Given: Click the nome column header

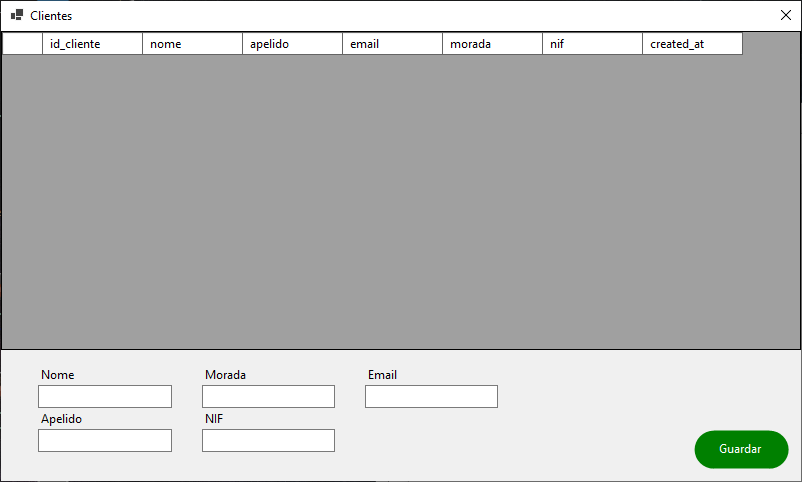Looking at the screenshot, I should [192, 44].
